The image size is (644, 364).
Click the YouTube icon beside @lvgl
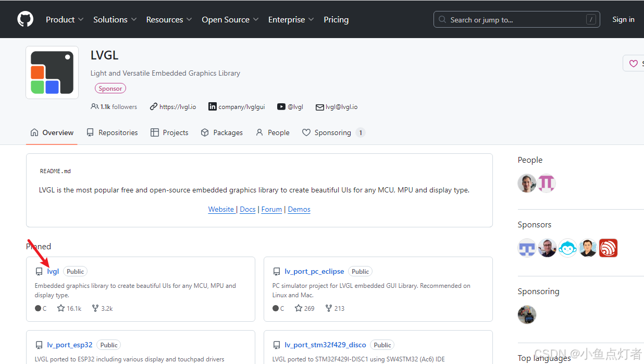pyautogui.click(x=281, y=106)
